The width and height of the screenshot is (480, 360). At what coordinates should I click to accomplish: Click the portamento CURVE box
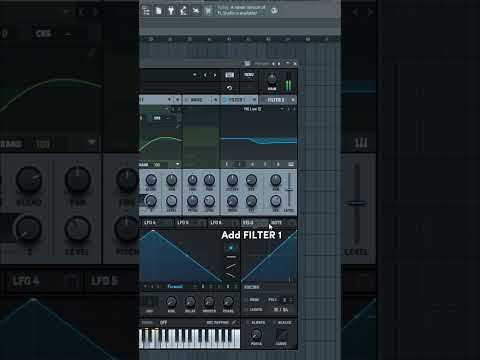point(282,334)
